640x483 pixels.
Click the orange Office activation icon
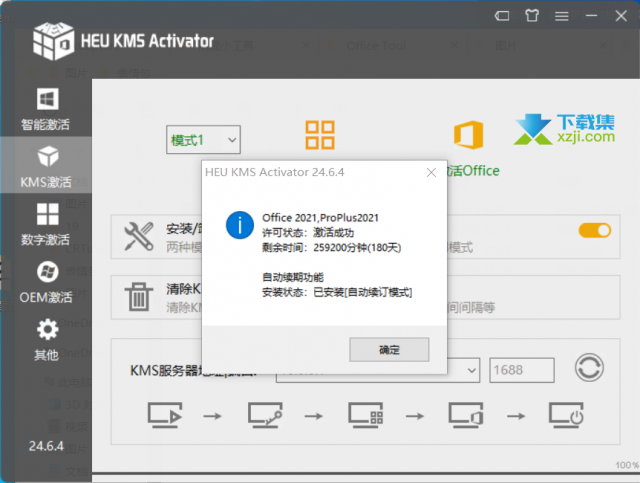click(x=467, y=135)
